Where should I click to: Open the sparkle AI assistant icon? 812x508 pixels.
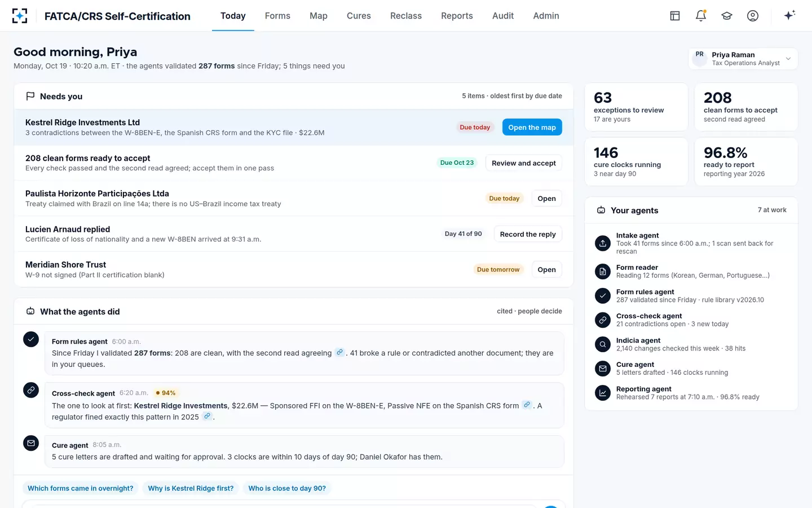789,15
